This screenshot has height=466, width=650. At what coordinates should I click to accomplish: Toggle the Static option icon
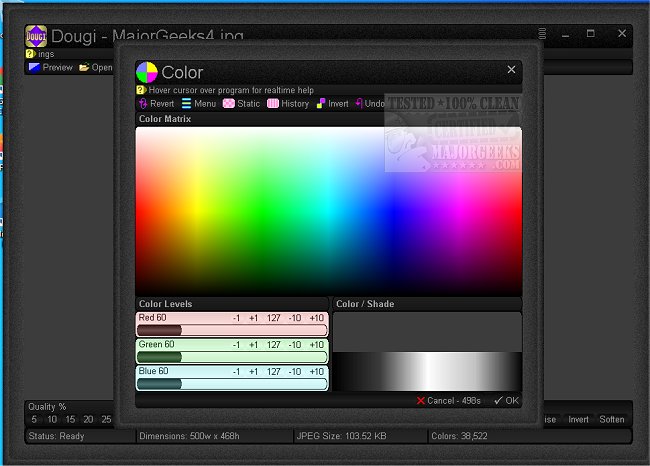point(228,104)
